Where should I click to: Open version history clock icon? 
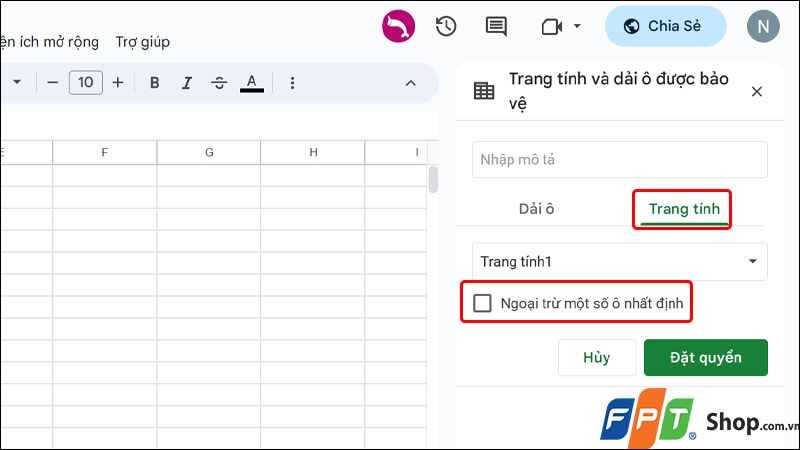(445, 26)
